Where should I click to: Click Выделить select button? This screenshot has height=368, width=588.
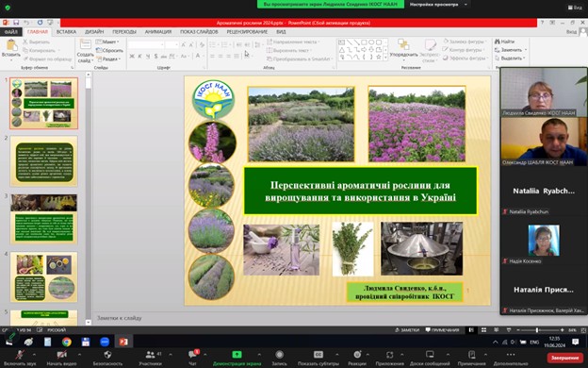click(x=510, y=59)
